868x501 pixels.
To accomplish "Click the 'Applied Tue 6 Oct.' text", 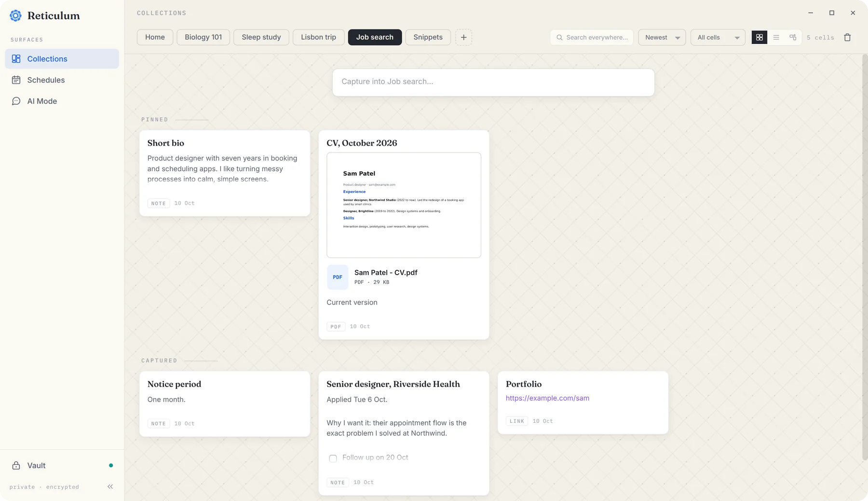I will (x=357, y=400).
